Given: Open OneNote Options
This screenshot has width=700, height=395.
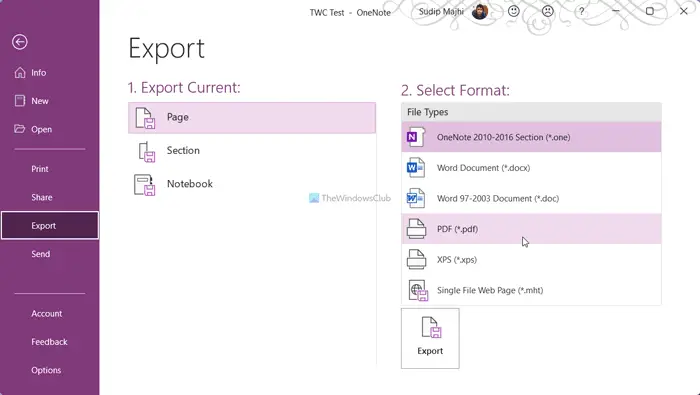Looking at the screenshot, I should click(50, 370).
